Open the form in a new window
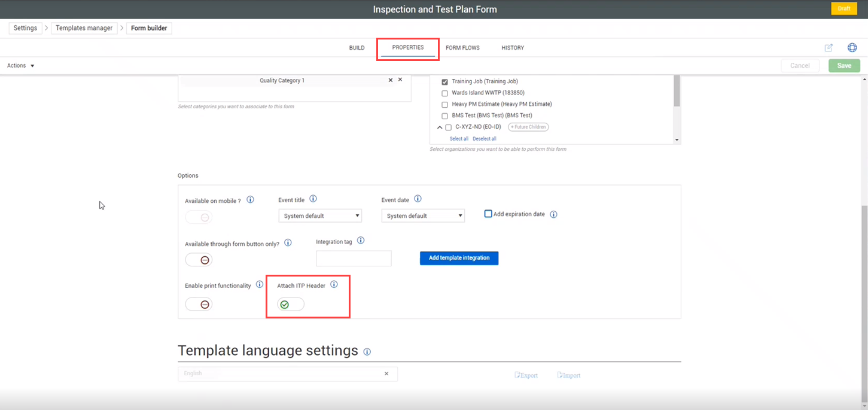The width and height of the screenshot is (868, 410). pyautogui.click(x=829, y=47)
